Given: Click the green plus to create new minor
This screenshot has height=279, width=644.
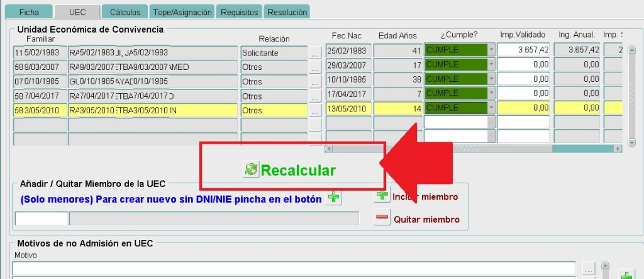Looking at the screenshot, I should click(335, 198).
